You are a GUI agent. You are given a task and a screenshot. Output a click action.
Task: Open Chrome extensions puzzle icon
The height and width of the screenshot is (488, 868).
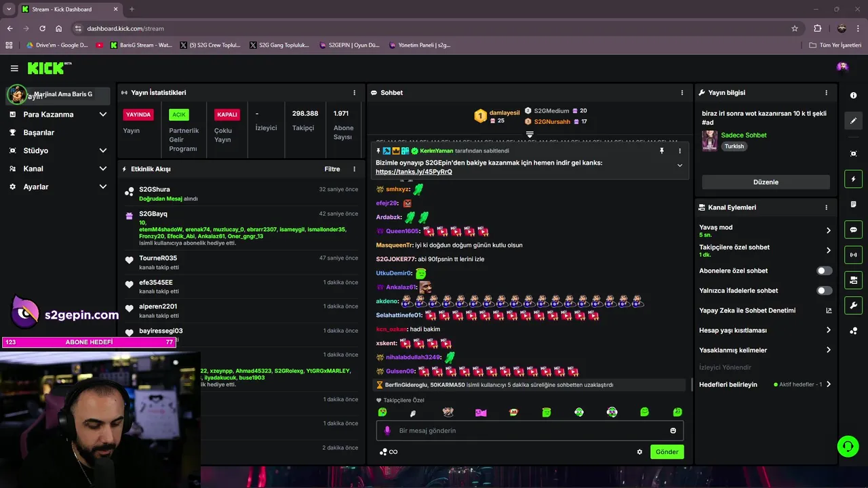click(x=817, y=28)
